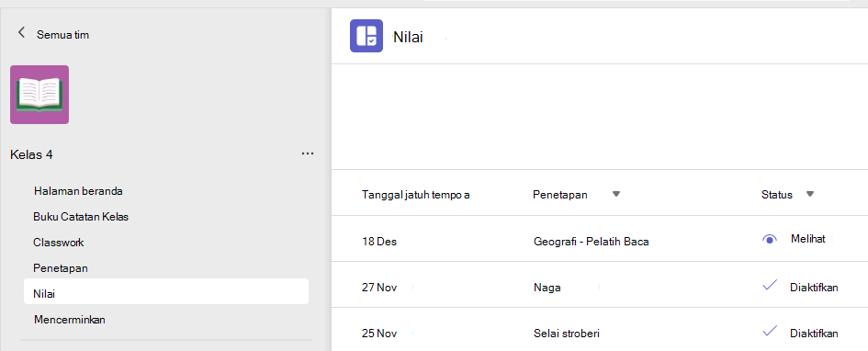The width and height of the screenshot is (868, 351).
Task: Sort by Tanggal jatuh tempo column header
Action: coord(416,194)
